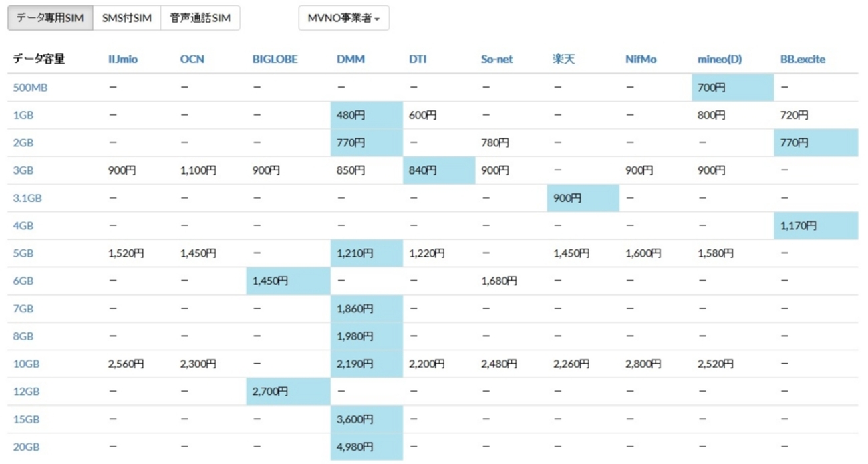The width and height of the screenshot is (868, 464).
Task: Click the 2,480円 So-net price cell
Action: 511,364
